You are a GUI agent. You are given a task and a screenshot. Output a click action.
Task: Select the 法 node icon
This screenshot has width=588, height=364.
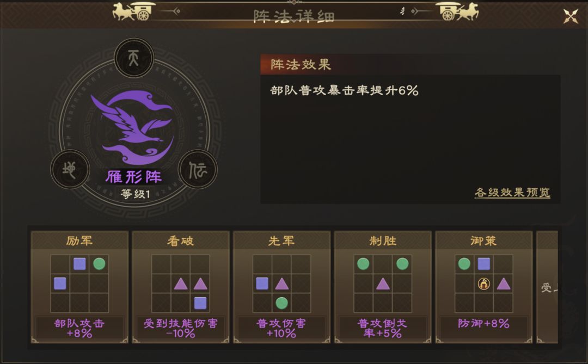point(198,169)
